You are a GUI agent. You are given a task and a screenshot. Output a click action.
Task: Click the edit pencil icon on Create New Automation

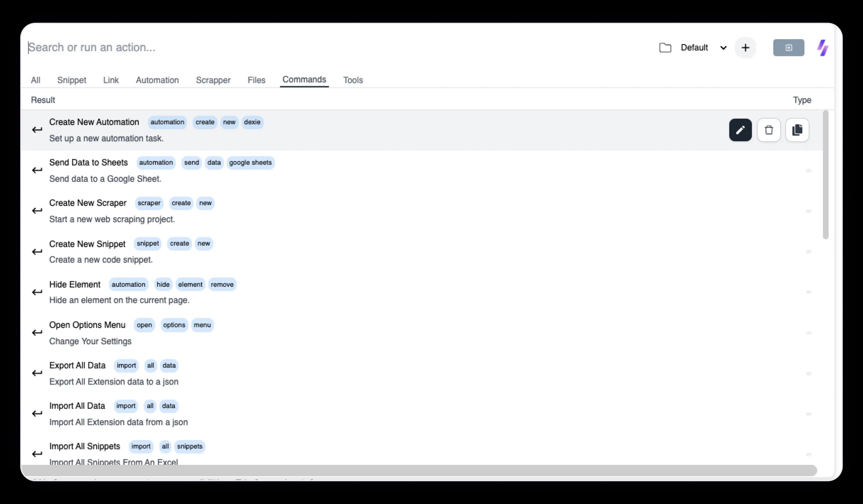740,129
